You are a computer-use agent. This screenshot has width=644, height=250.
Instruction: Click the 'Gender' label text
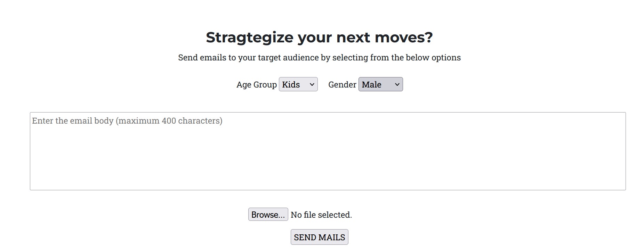point(342,85)
